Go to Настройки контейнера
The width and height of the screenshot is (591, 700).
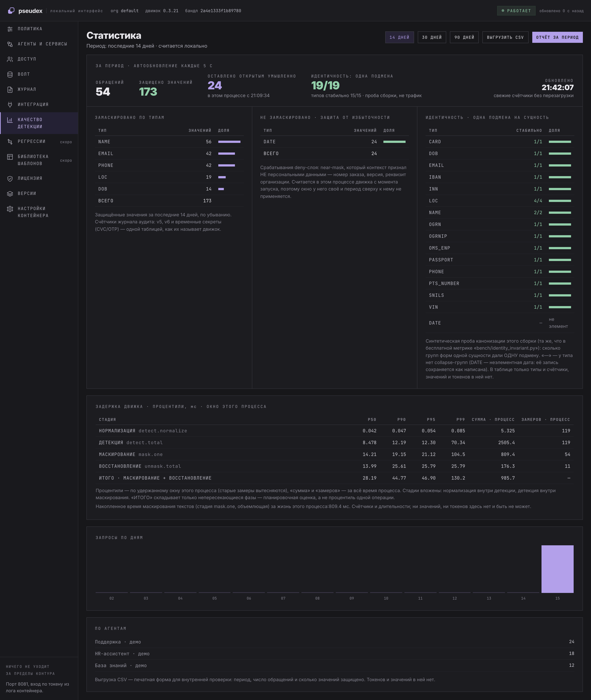coord(39,212)
